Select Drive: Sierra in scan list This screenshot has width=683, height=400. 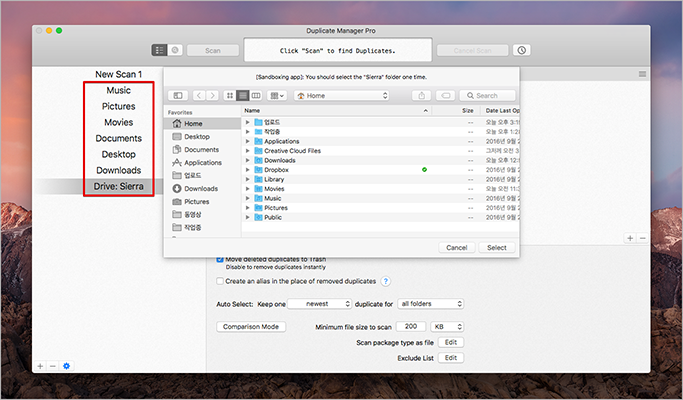tap(118, 186)
